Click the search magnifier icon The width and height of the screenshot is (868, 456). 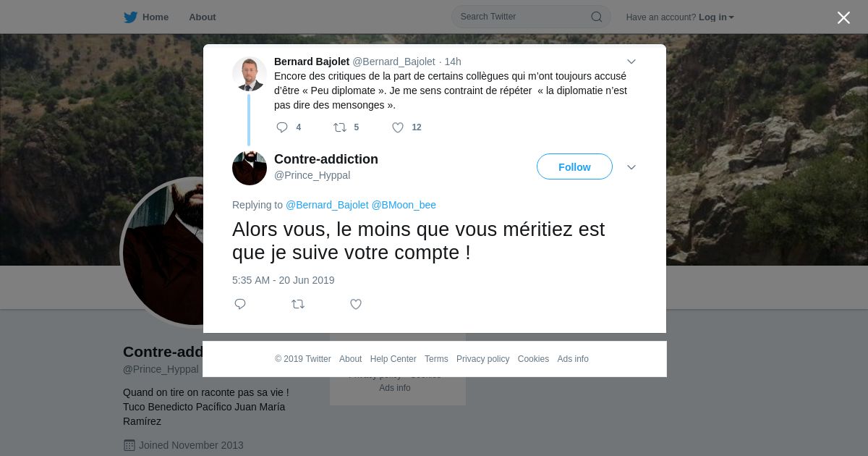coord(597,17)
